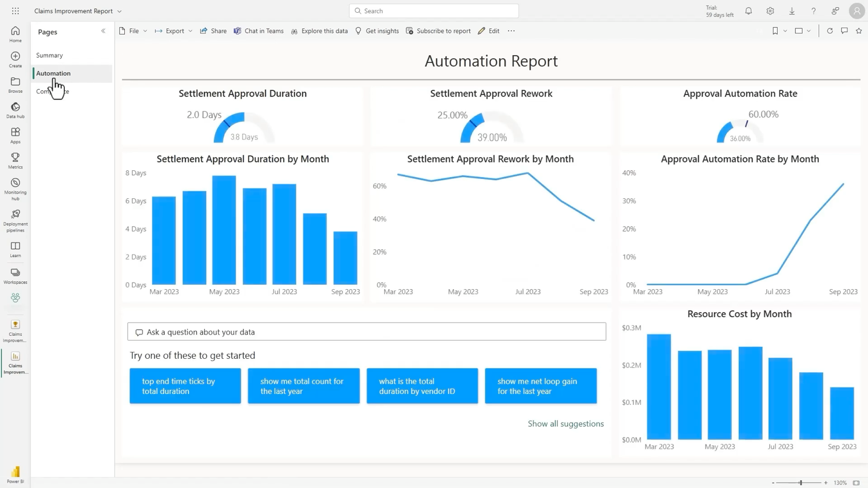
Task: Expand the Claims Improvement Report title dropdown
Action: pos(119,11)
